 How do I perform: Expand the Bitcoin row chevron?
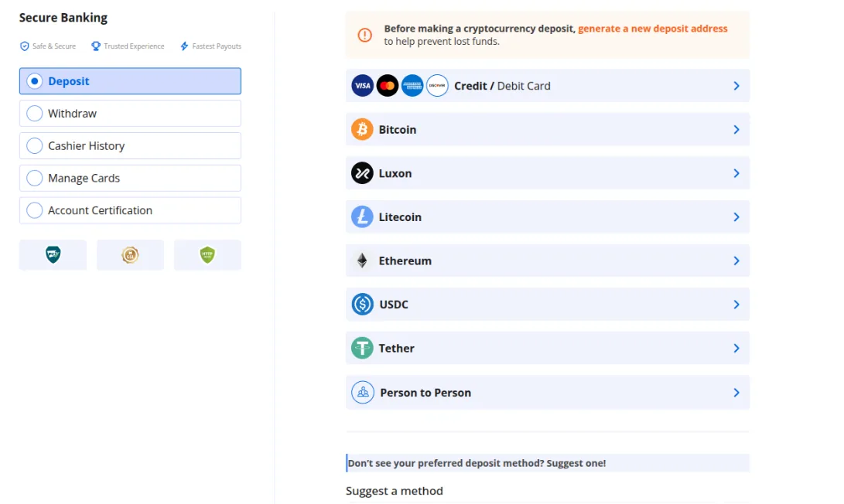click(736, 130)
